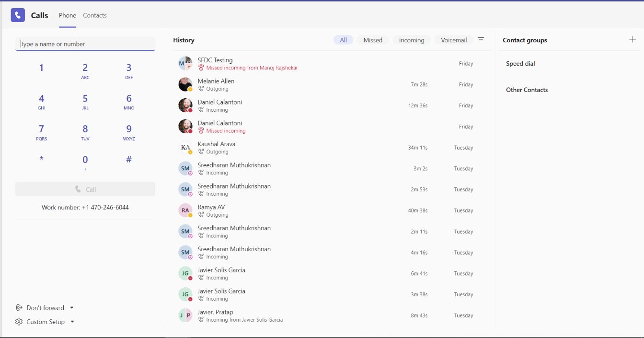Filter history to Voicemail
The height and width of the screenshot is (338, 644).
454,40
